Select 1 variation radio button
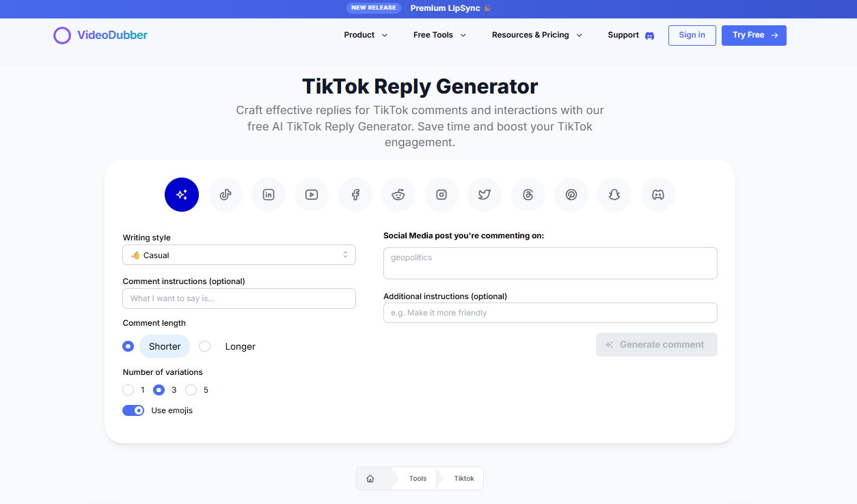 tap(128, 390)
